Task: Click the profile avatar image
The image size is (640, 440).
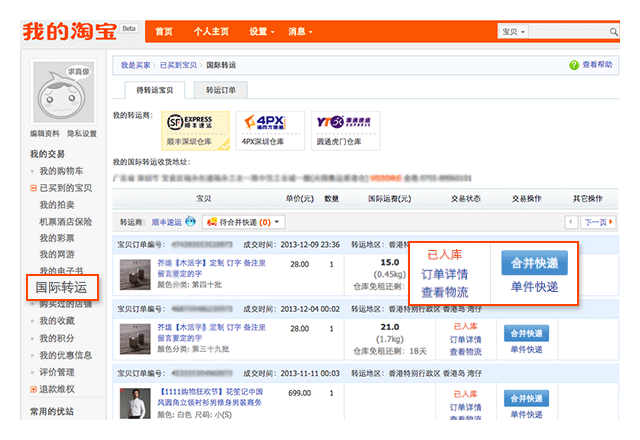Action: click(x=63, y=92)
